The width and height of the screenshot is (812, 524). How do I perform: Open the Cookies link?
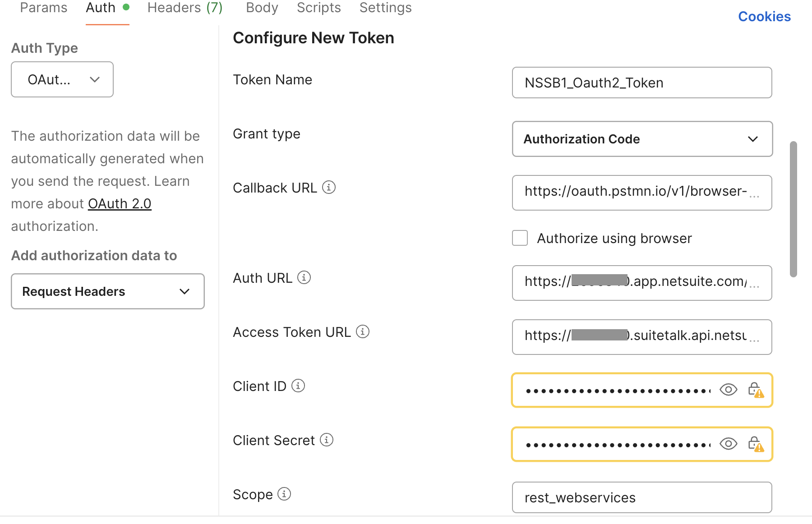coord(764,17)
